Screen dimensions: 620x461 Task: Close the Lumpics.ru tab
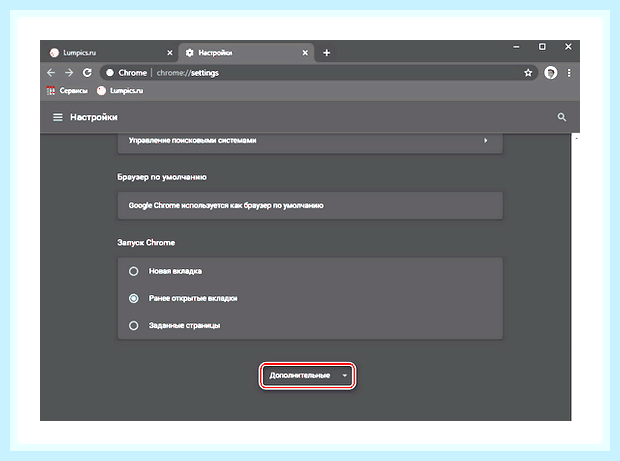click(170, 53)
